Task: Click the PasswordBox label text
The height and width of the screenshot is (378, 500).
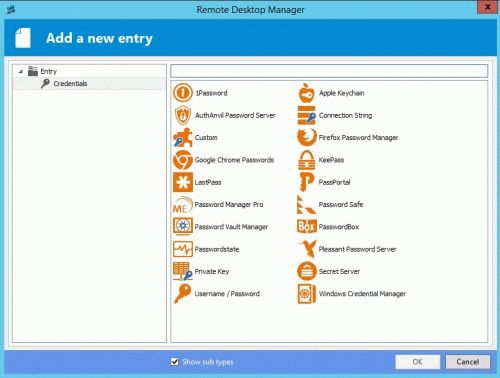Action: click(x=339, y=227)
